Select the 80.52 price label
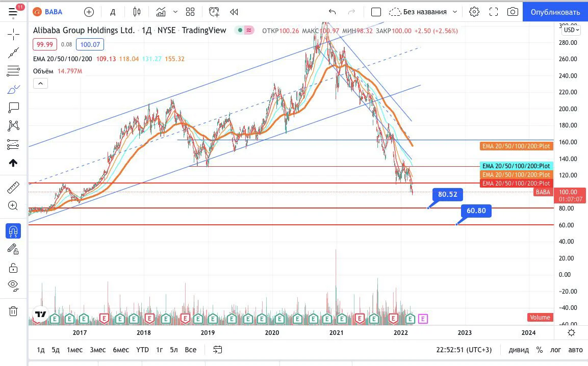The height and width of the screenshot is (366, 588). (x=447, y=194)
